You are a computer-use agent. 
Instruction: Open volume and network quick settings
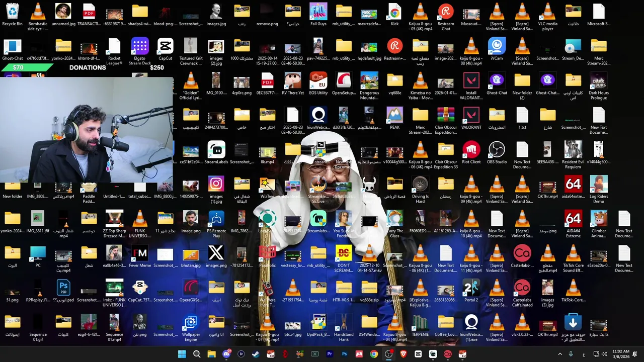(600, 354)
